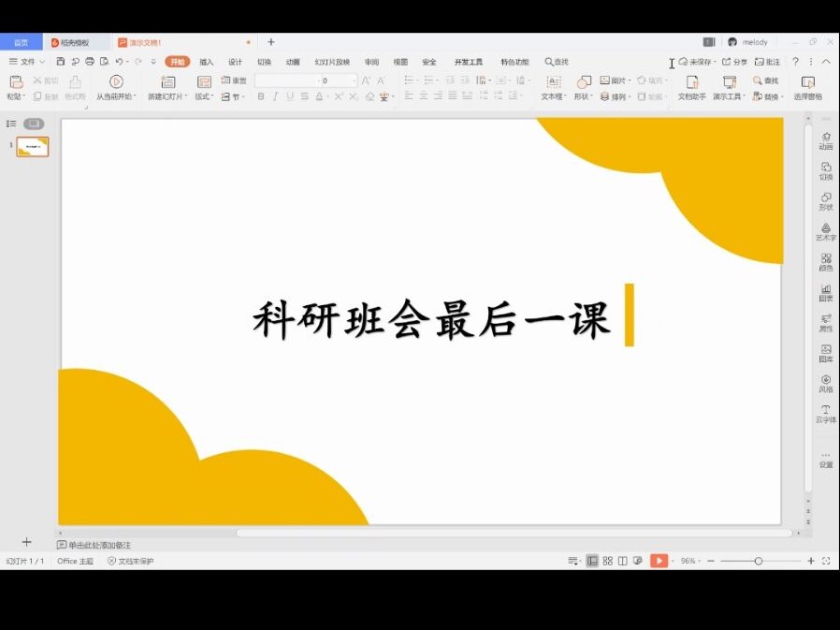Open the 形状 shapes tool

(584, 82)
